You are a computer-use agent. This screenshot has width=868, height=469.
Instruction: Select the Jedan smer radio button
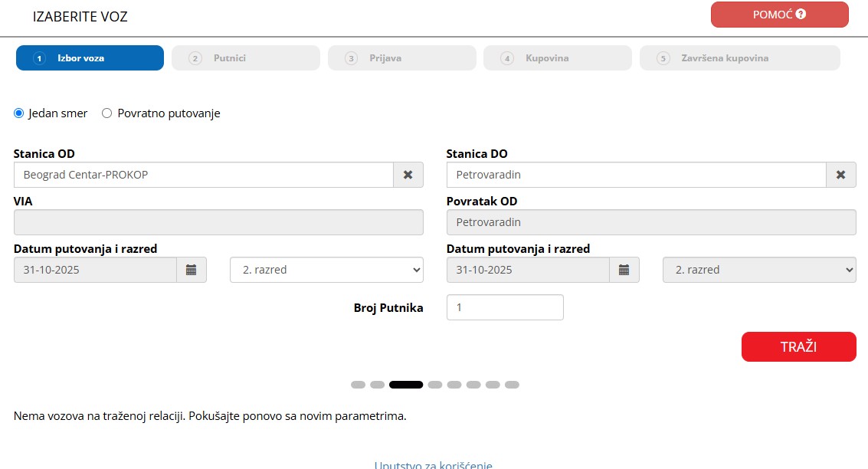[19, 113]
